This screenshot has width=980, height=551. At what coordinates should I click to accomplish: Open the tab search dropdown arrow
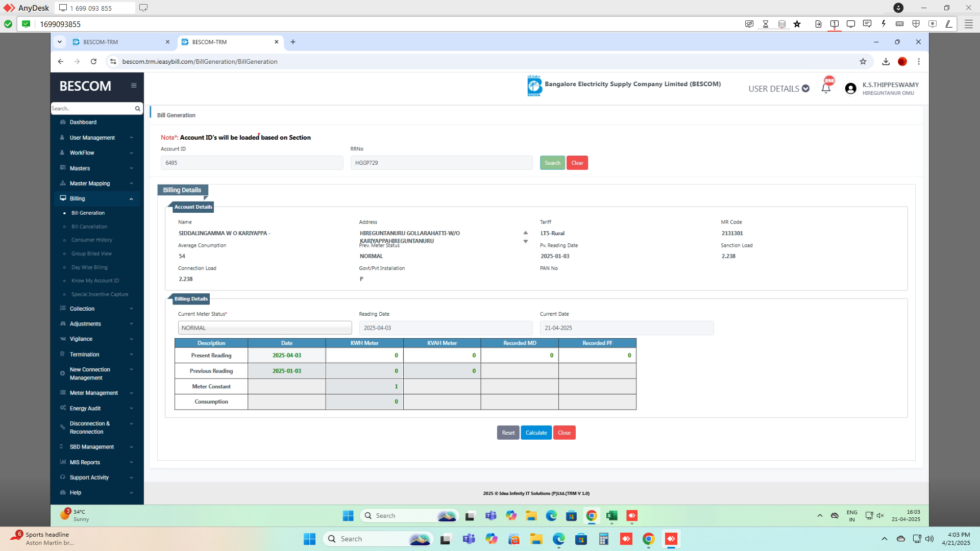(x=60, y=42)
